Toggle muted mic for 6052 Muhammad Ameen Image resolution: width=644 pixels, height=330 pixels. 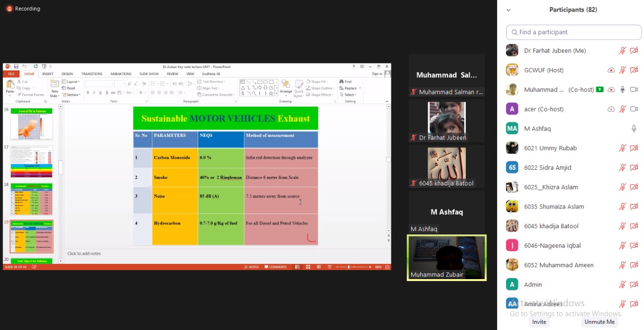[x=622, y=265]
